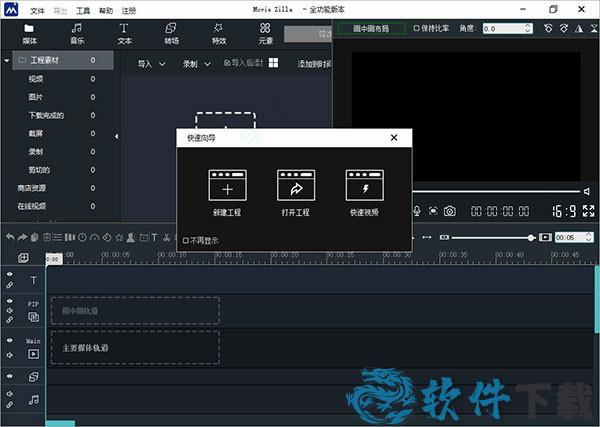
Task: Click the 画中画布局 (PIP layout) button
Action: tap(371, 29)
